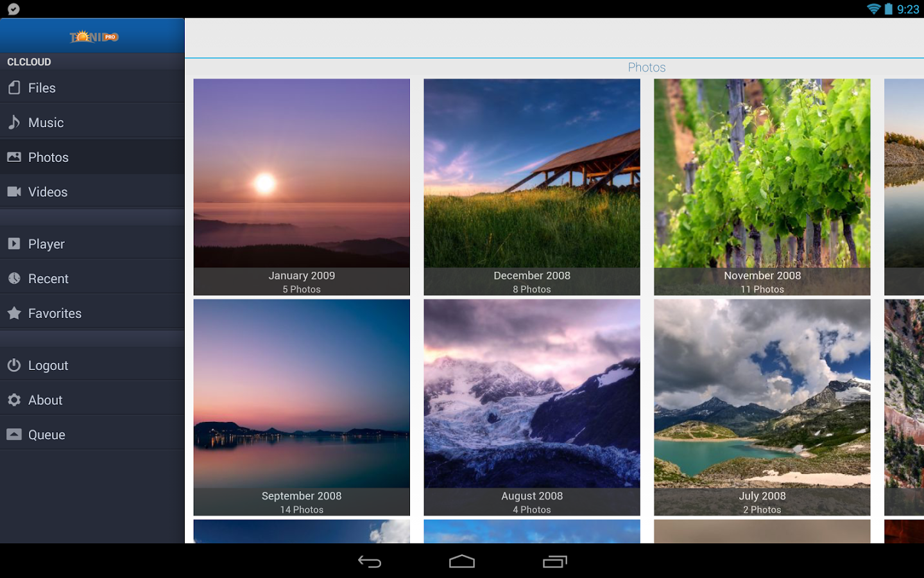
Task: Open the Music section
Action: coord(92,123)
